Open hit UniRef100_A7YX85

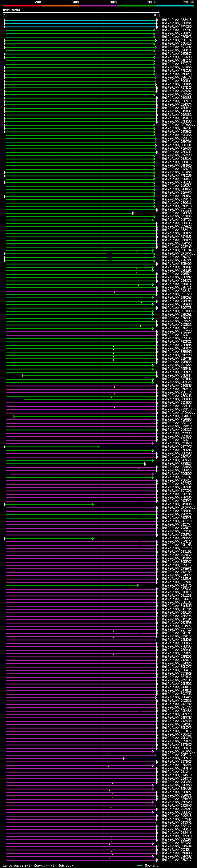click(x=177, y=26)
